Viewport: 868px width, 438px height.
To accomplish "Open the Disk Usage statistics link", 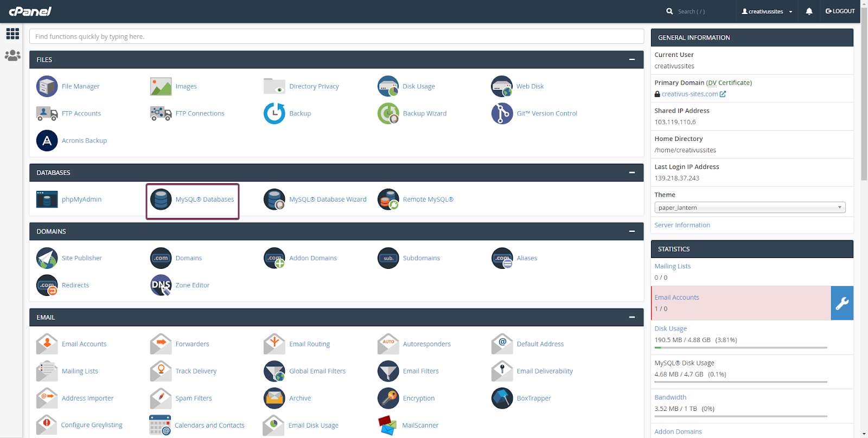I will [671, 328].
